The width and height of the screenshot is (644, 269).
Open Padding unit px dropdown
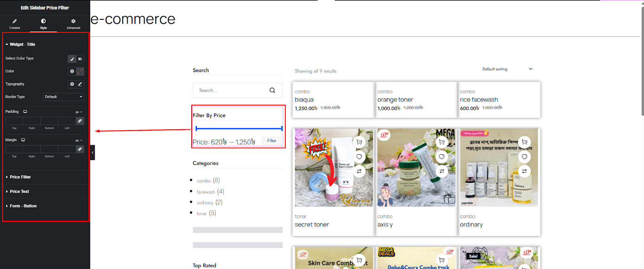(x=79, y=112)
